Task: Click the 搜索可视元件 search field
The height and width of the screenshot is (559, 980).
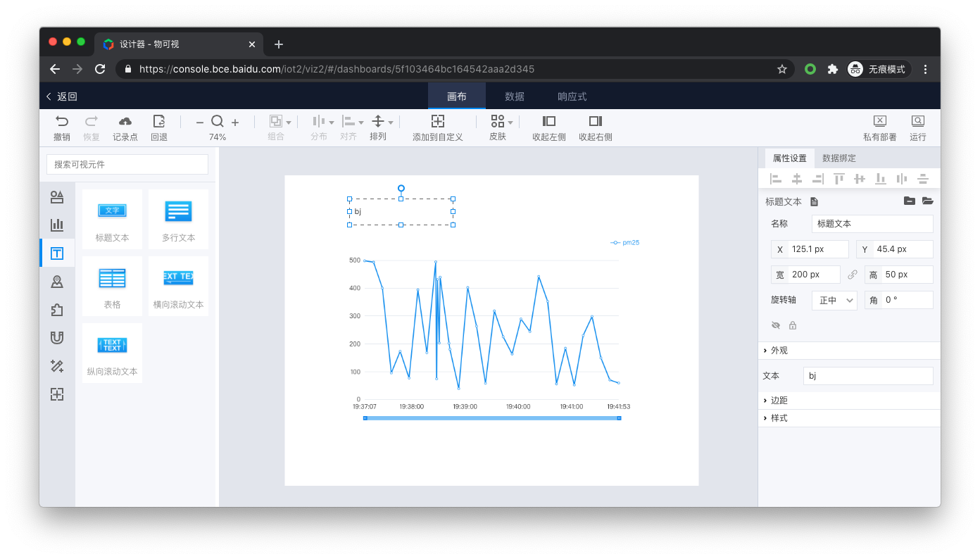Action: point(127,164)
